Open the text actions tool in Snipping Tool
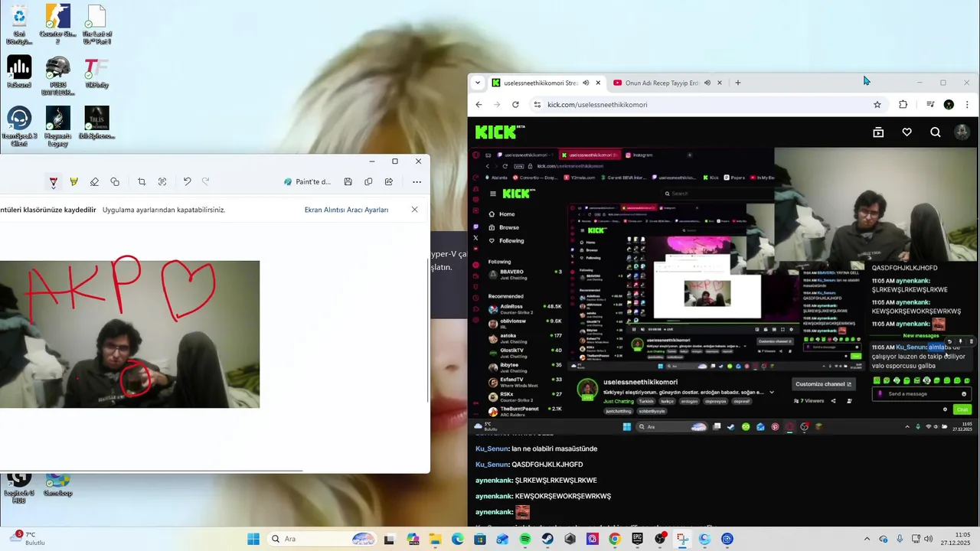Screen dimensions: 980x551 (x=162, y=182)
